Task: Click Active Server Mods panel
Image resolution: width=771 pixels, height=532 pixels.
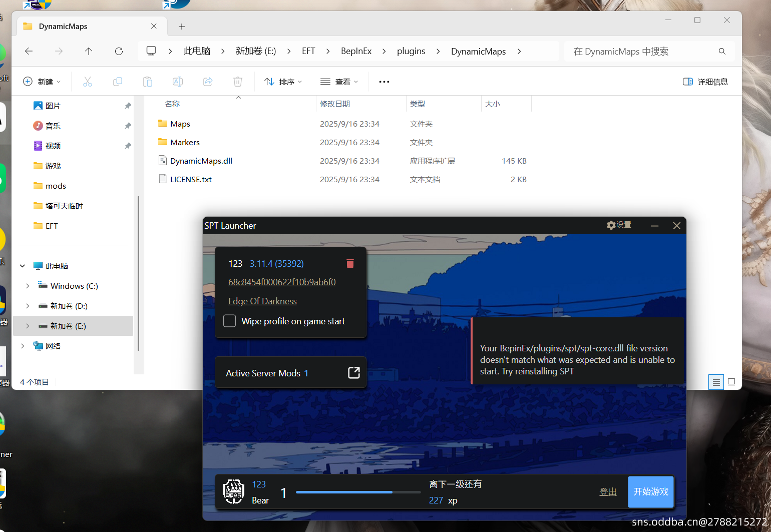Action: point(290,372)
